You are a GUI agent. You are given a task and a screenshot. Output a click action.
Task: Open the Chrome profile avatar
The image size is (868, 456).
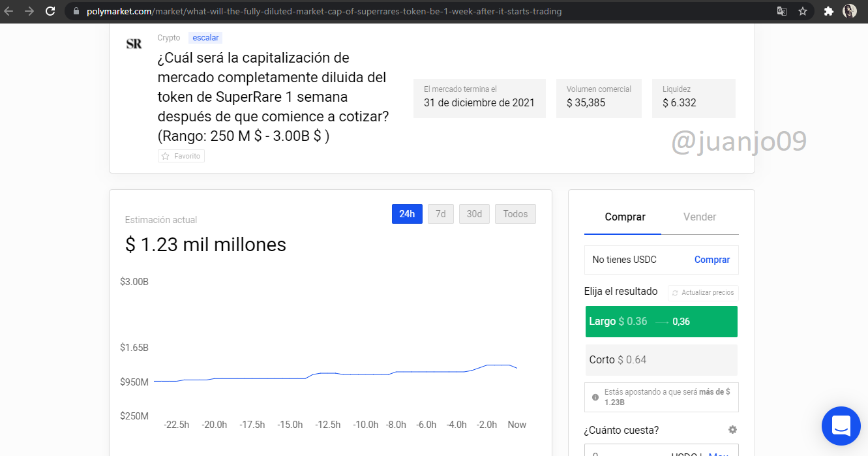point(850,11)
